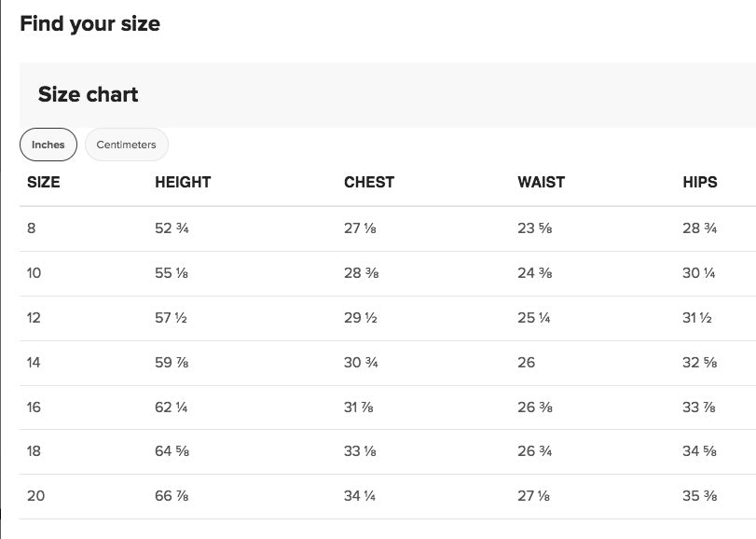This screenshot has width=756, height=539.
Task: Click the SIZE column header
Action: (x=44, y=182)
